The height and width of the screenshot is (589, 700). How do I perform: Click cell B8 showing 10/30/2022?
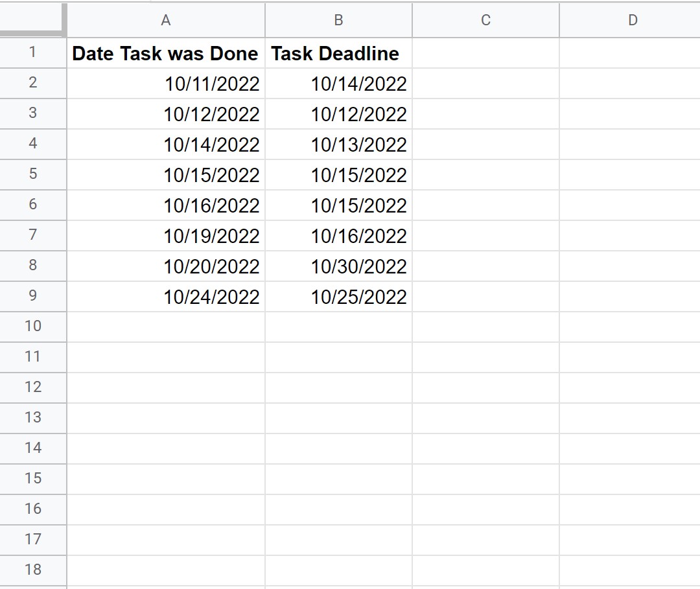coord(338,266)
